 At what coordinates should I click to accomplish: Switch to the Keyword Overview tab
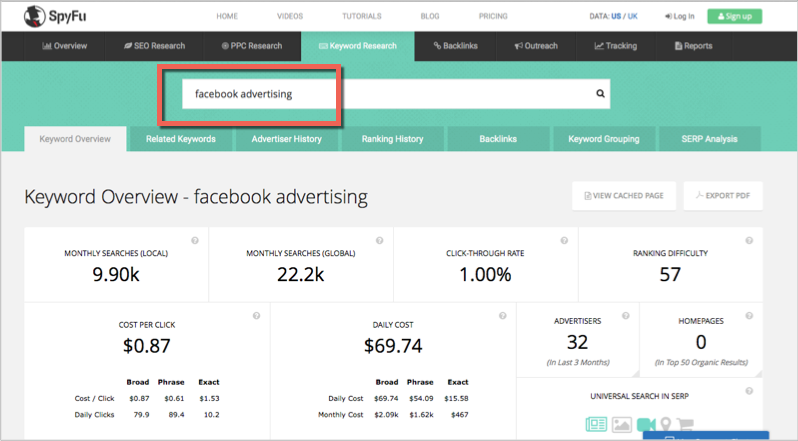[x=75, y=139]
